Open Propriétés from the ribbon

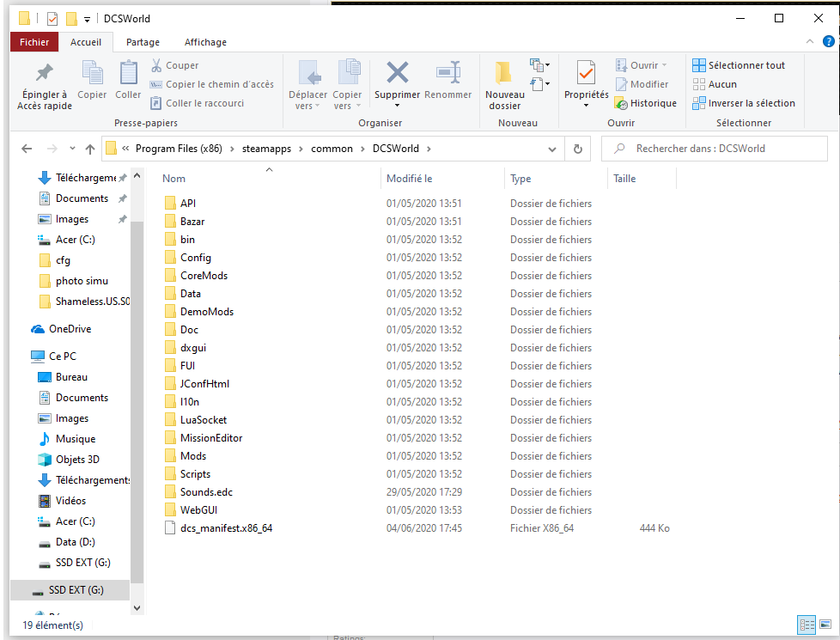tap(586, 73)
